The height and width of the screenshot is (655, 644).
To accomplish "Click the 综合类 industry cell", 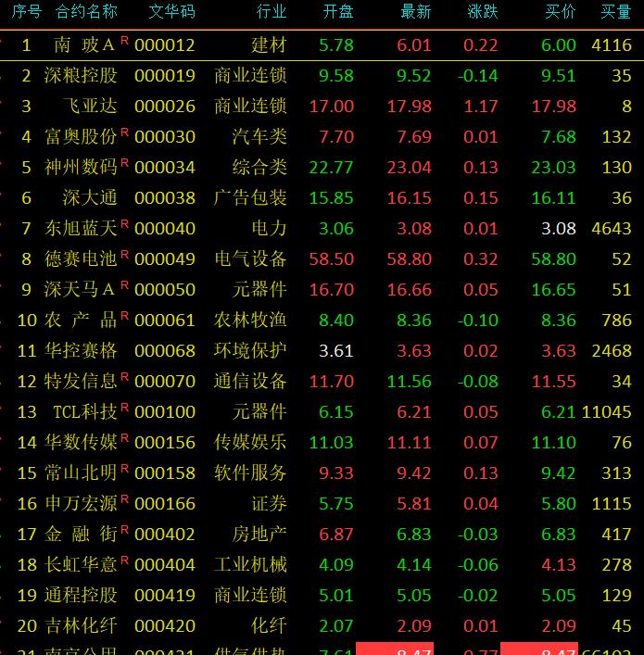I will coord(259,167).
